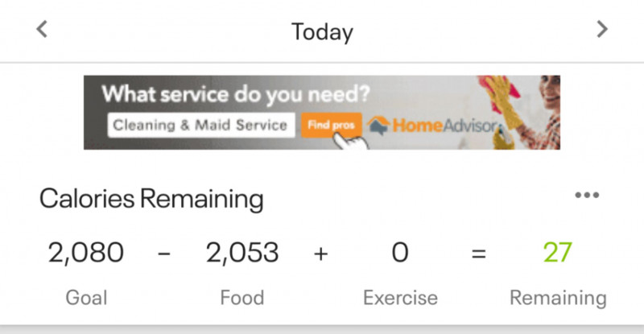Tap the plus sign in the calorie equation
Viewport: 644px width, 334px height.
point(321,253)
